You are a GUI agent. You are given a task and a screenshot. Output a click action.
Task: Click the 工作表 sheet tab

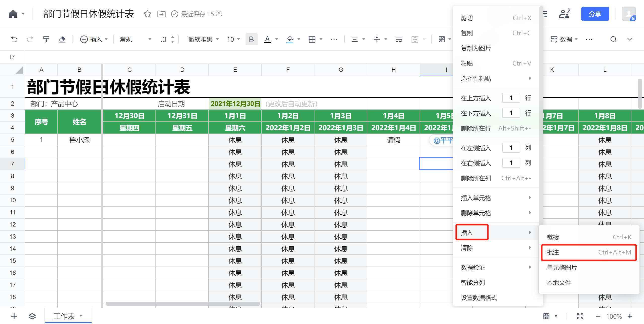[x=64, y=316]
